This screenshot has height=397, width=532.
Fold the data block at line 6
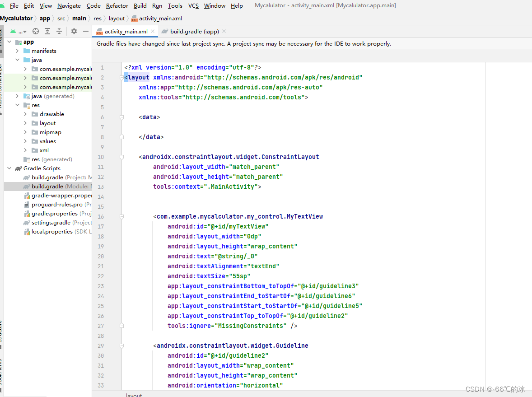point(121,117)
